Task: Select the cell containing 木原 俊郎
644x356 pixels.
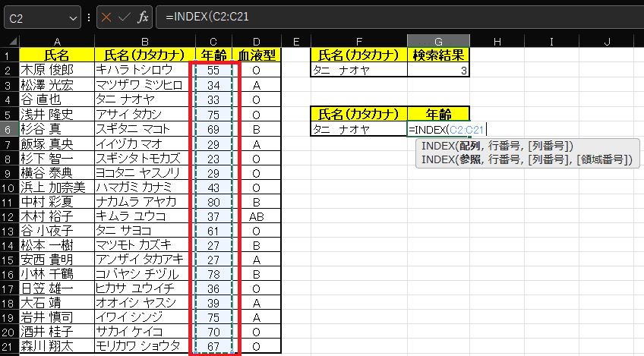Action: (57, 70)
